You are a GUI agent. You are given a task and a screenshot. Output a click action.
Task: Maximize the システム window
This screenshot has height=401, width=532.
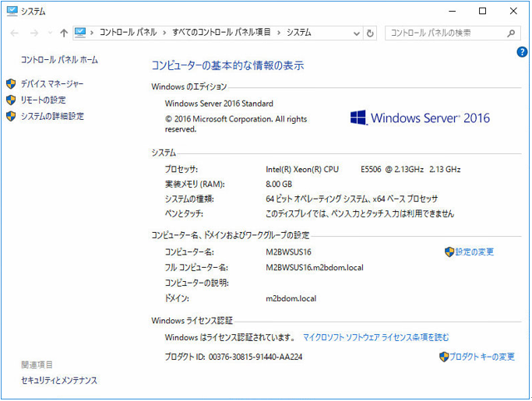pyautogui.click(x=482, y=11)
